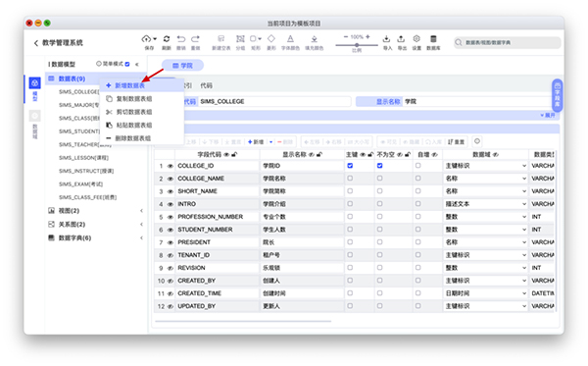The image size is (588, 366).
Task: Select the 模型 sidebar icon
Action: coord(35,83)
